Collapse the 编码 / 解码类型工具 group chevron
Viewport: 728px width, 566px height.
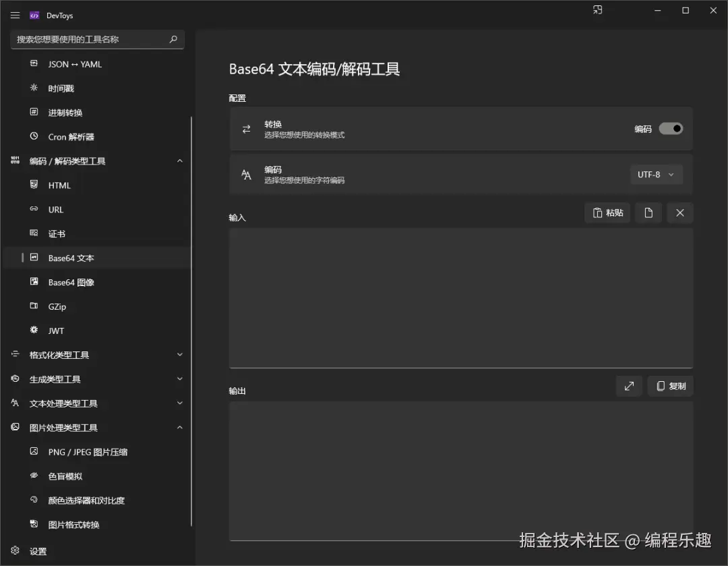tap(180, 161)
